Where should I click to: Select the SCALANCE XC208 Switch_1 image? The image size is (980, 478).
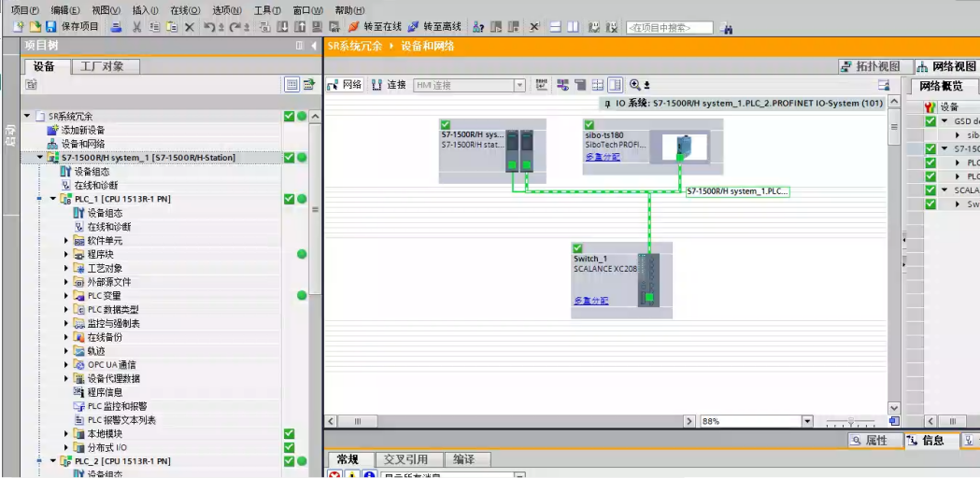pos(649,280)
